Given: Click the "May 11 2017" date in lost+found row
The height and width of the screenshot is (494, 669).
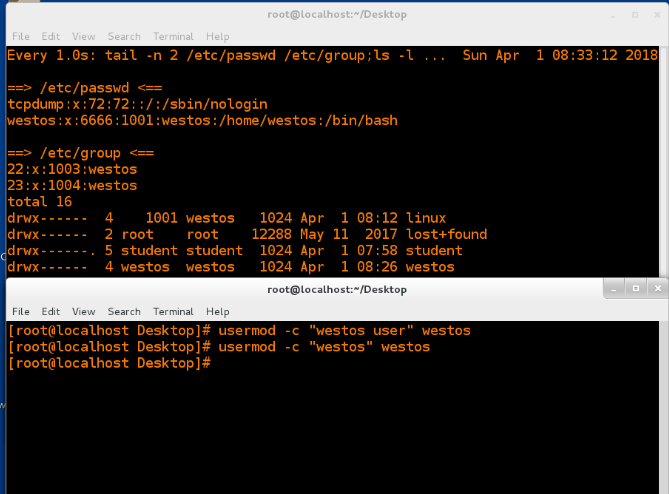Looking at the screenshot, I should tap(349, 235).
